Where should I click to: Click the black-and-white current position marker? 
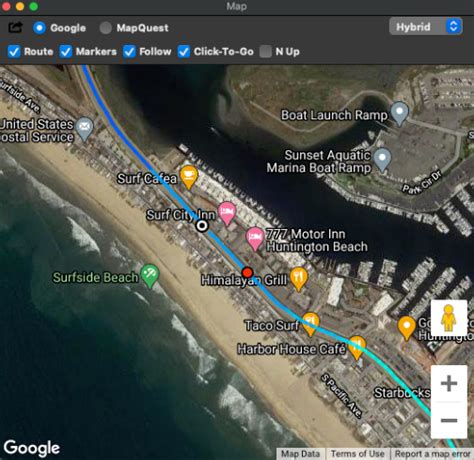202,226
